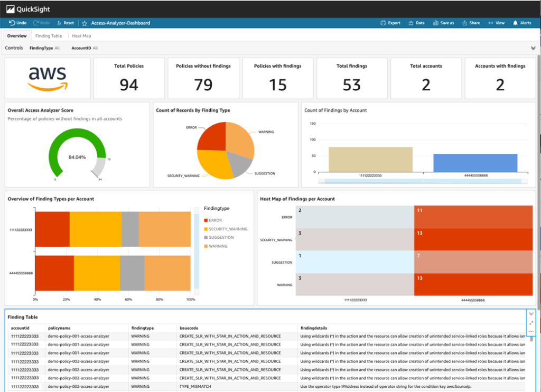Click the Save as icon
This screenshot has width=541, height=392.
pos(443,23)
